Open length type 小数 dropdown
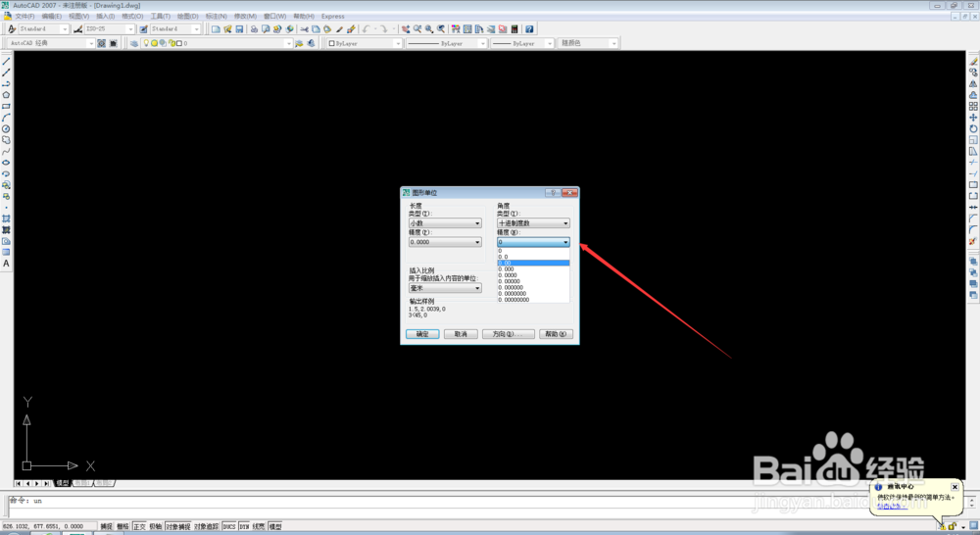 click(x=445, y=223)
